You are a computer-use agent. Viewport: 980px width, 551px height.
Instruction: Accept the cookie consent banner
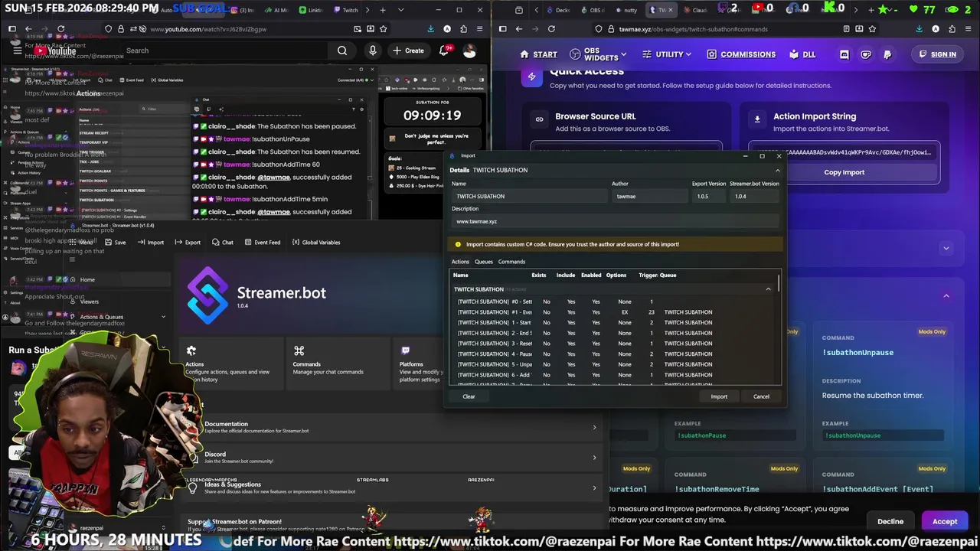pyautogui.click(x=945, y=521)
